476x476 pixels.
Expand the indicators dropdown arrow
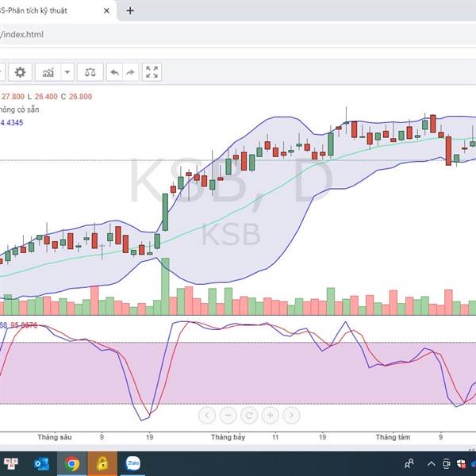(x=67, y=72)
